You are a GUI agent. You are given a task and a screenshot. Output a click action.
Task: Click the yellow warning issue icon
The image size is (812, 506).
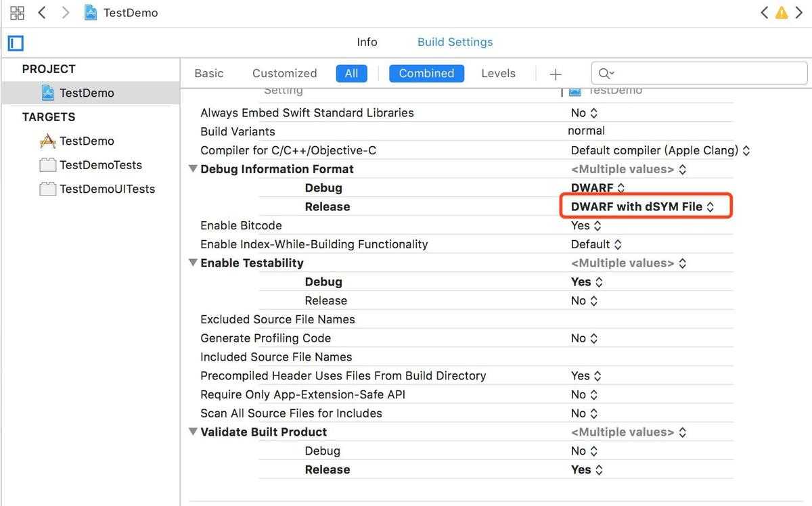[x=782, y=12]
